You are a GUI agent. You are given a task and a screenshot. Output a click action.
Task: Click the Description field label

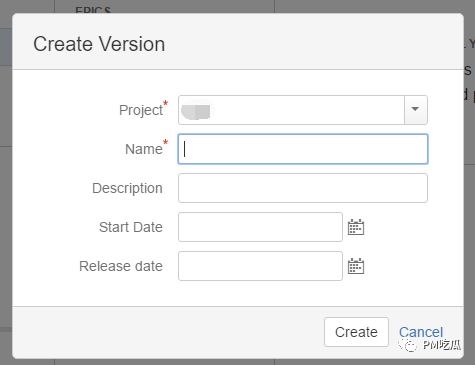click(127, 188)
